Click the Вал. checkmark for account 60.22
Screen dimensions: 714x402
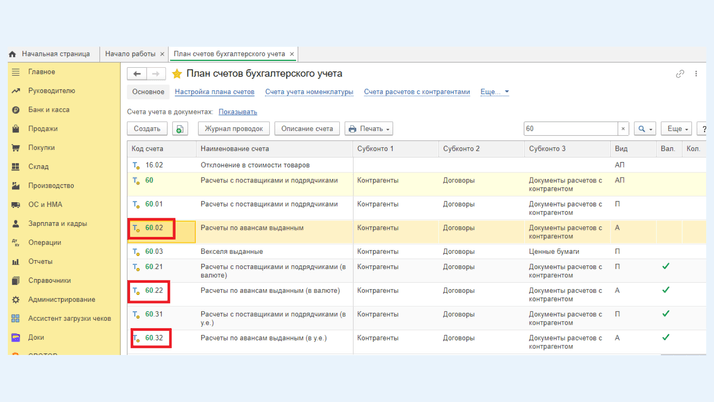click(x=666, y=290)
